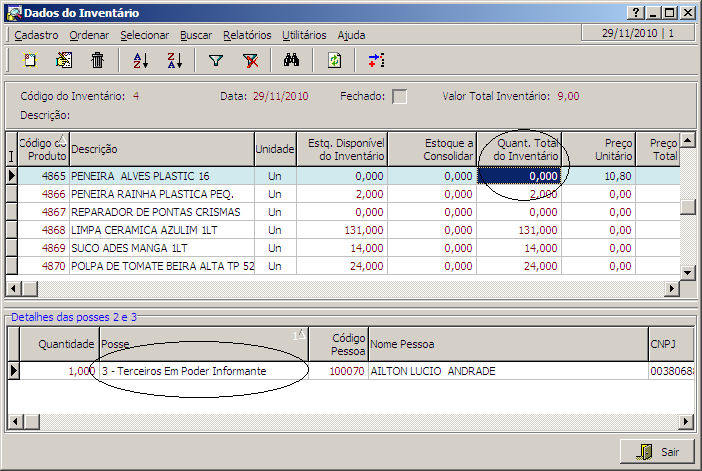Select the PENEIRA RAINHA PLASTICA PEQ. cell
The height and width of the screenshot is (471, 702).
pyautogui.click(x=162, y=194)
